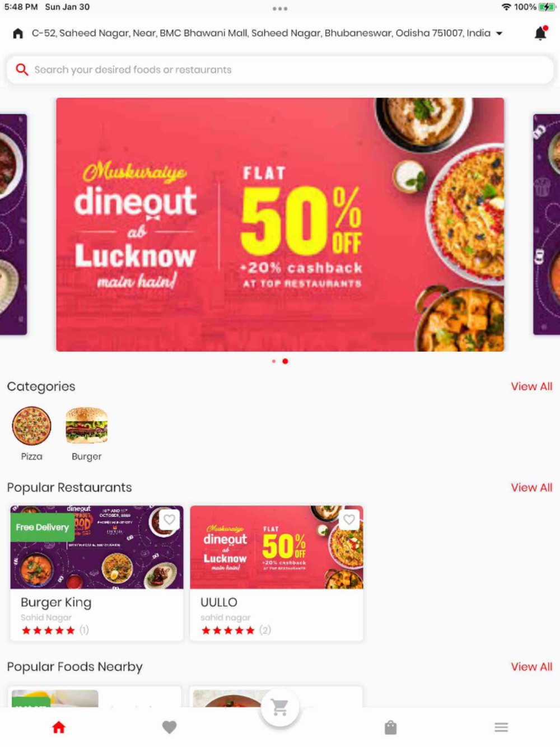This screenshot has width=560, height=747.
Task: Select the first carousel page dot
Action: [274, 361]
